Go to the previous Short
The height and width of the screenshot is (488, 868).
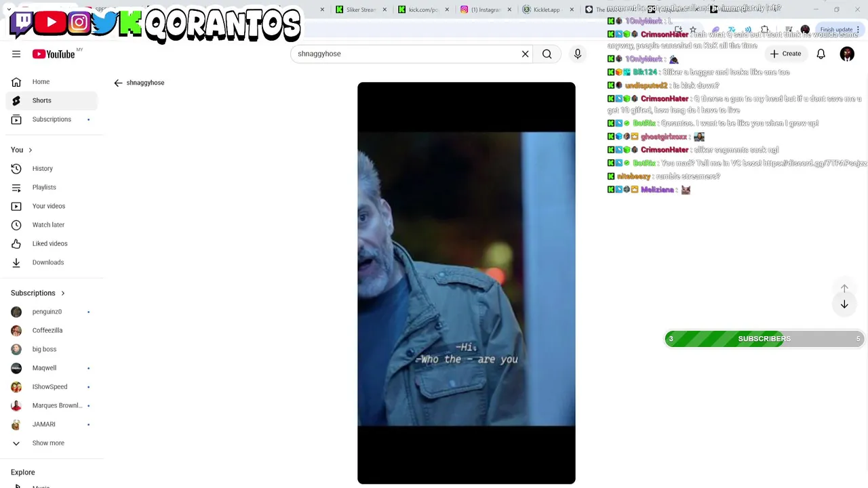(x=844, y=289)
